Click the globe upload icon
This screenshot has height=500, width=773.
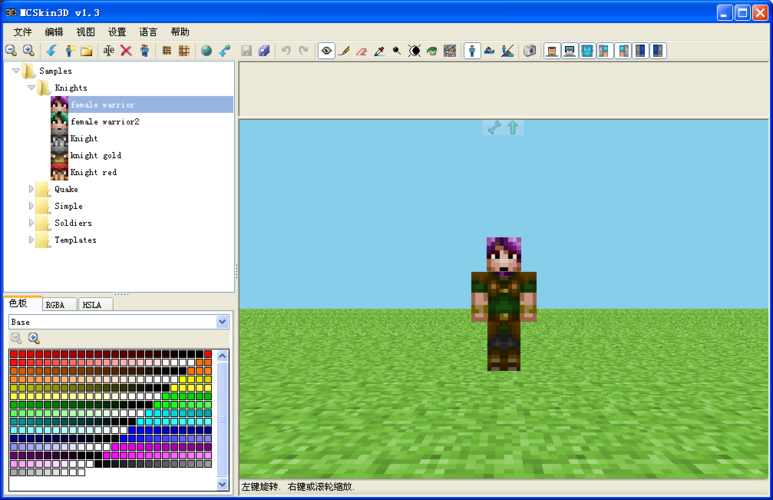(x=207, y=50)
